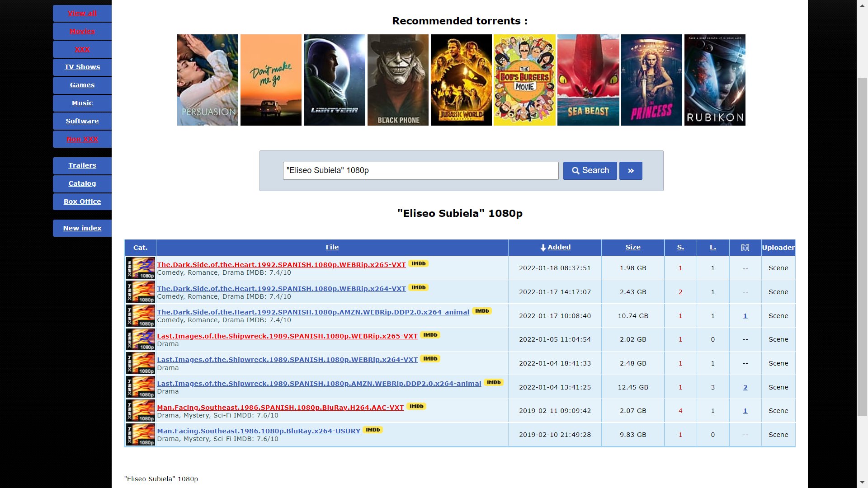Open Jurassic World recommended poster
Image resolution: width=868 pixels, height=488 pixels.
[x=461, y=80]
